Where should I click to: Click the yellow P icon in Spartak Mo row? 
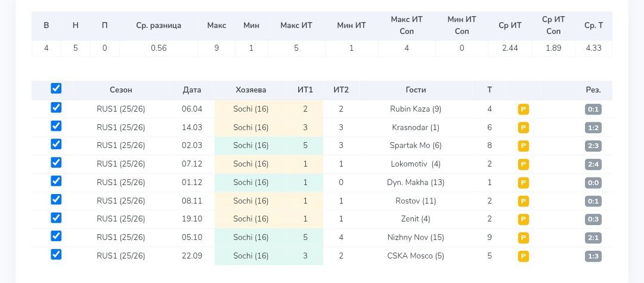pyautogui.click(x=524, y=146)
